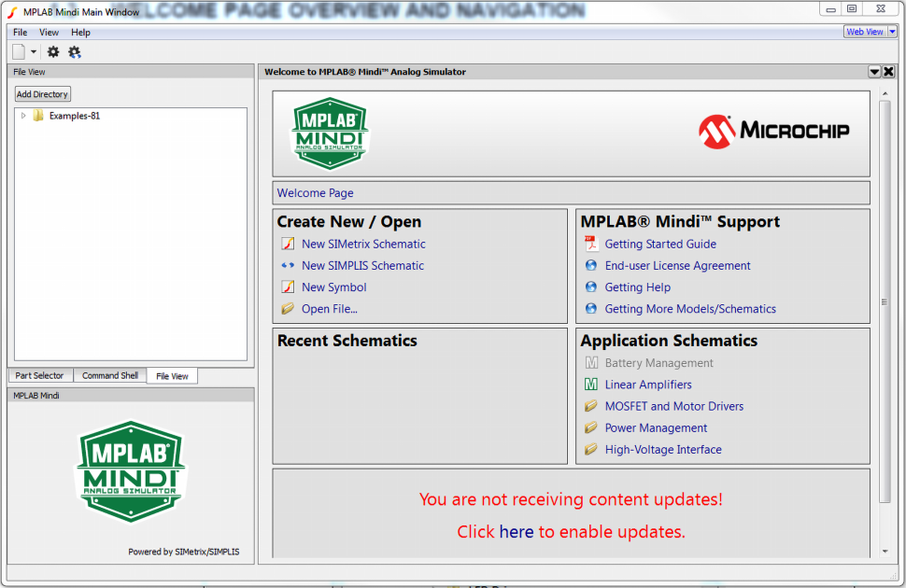The height and width of the screenshot is (588, 906).
Task: Click the Examples-81 folder icon
Action: tap(38, 116)
